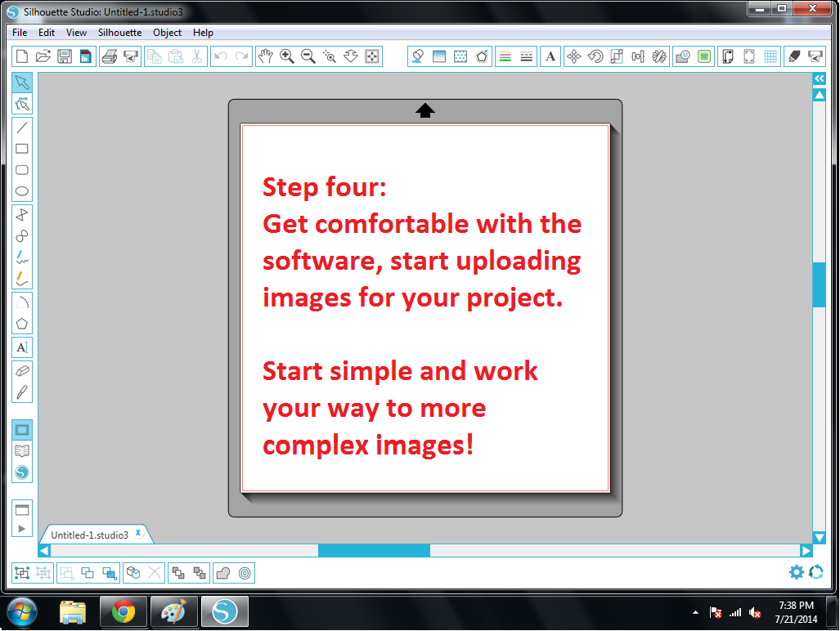
Task: Select the Polygon drawing tool
Action: 22,215
